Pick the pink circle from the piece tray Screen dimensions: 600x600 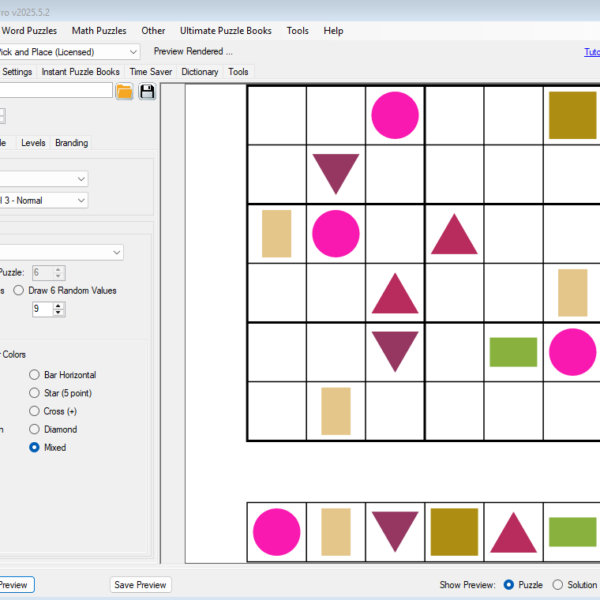click(276, 532)
